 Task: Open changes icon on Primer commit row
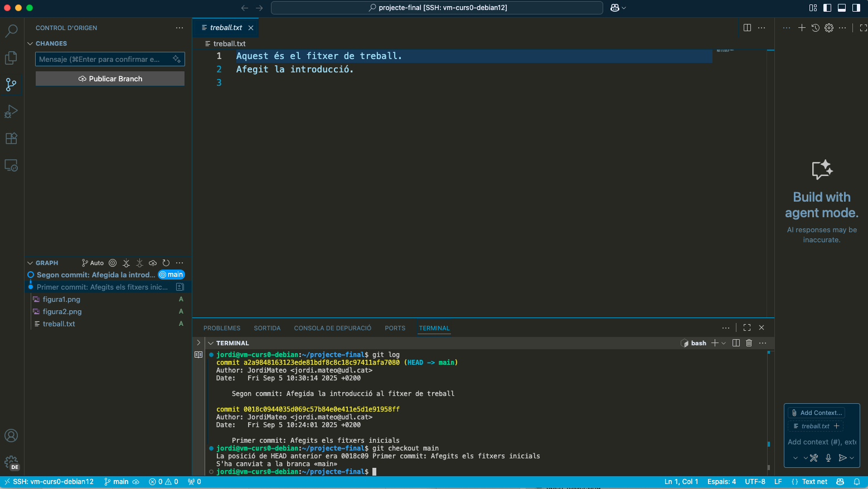click(180, 287)
